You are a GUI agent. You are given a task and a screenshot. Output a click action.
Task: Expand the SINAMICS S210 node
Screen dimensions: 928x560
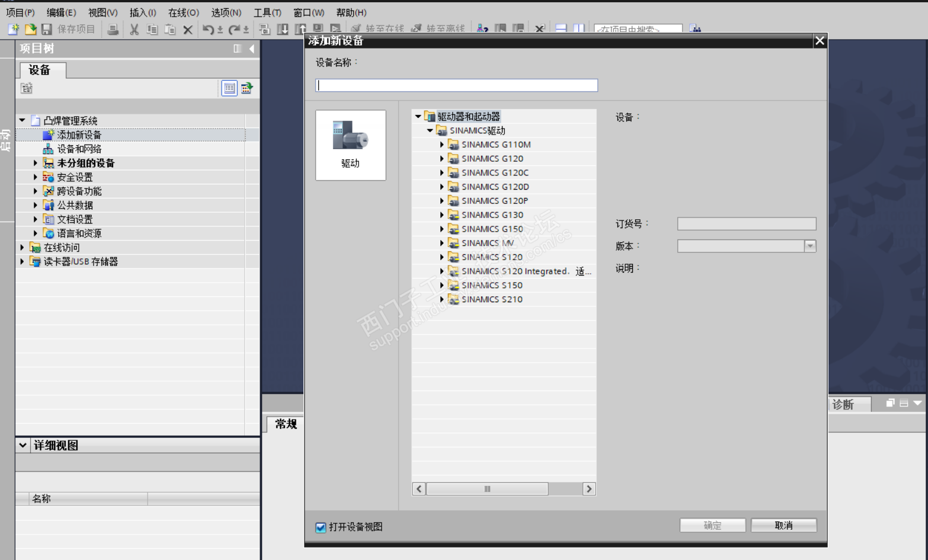click(442, 300)
